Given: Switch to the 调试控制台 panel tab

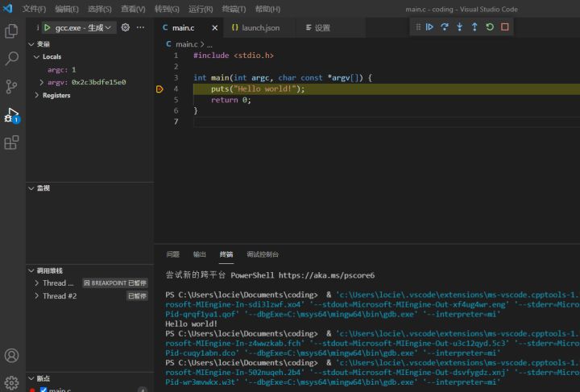Looking at the screenshot, I should point(263,254).
